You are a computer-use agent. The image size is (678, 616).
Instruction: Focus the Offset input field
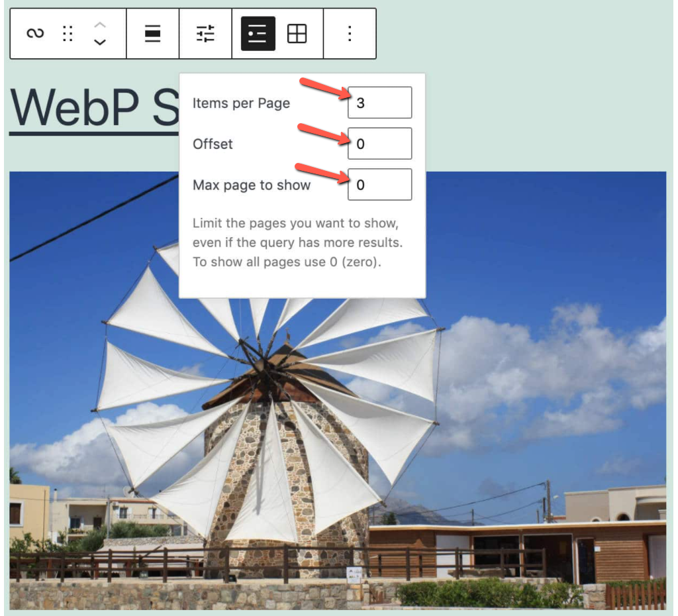pos(379,144)
